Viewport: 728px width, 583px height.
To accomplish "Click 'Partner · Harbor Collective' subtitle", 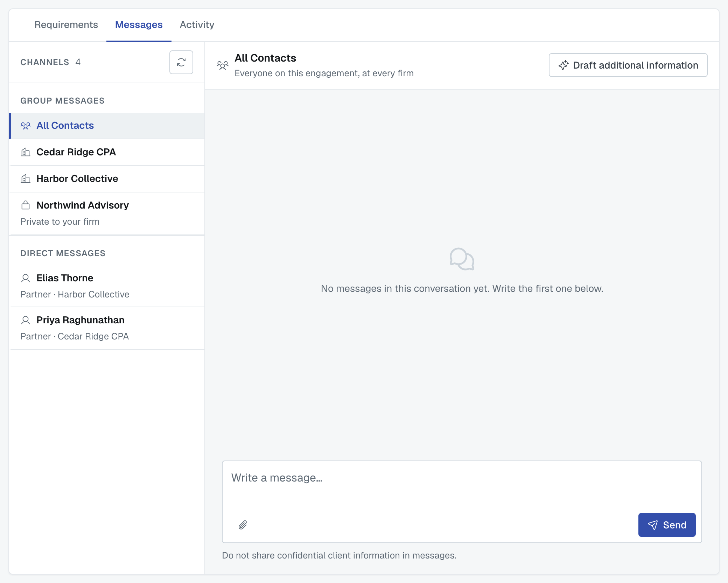I will [x=75, y=294].
